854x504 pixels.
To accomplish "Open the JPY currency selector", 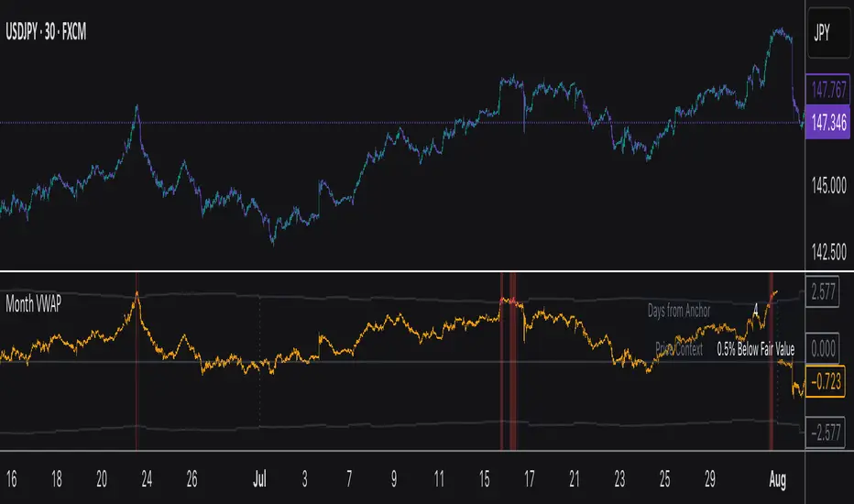I will point(829,33).
